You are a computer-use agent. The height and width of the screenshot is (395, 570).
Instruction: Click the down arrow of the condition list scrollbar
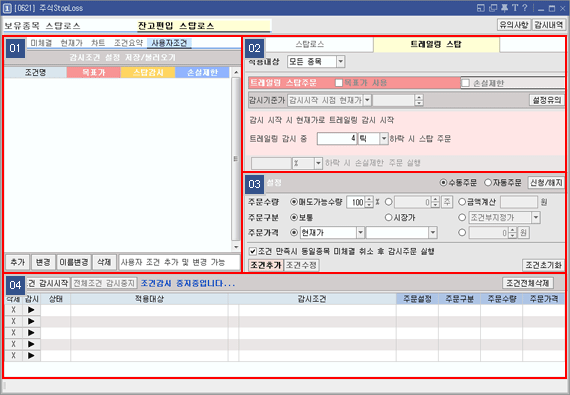pyautogui.click(x=236, y=247)
